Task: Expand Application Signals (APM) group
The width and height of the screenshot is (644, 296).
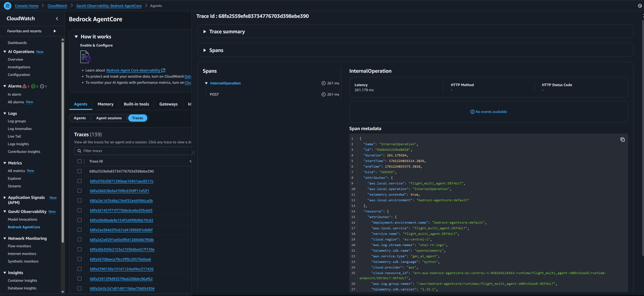Action: click(x=5, y=198)
